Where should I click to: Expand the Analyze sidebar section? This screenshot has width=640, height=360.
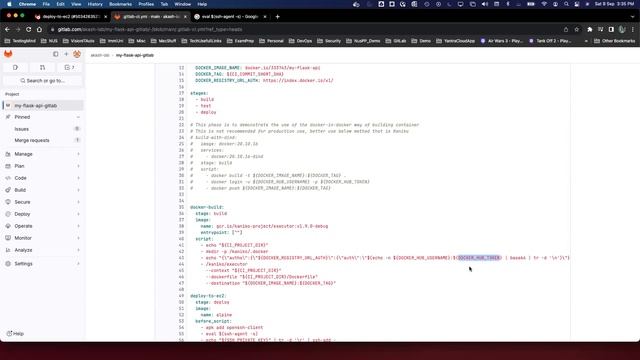click(x=43, y=250)
